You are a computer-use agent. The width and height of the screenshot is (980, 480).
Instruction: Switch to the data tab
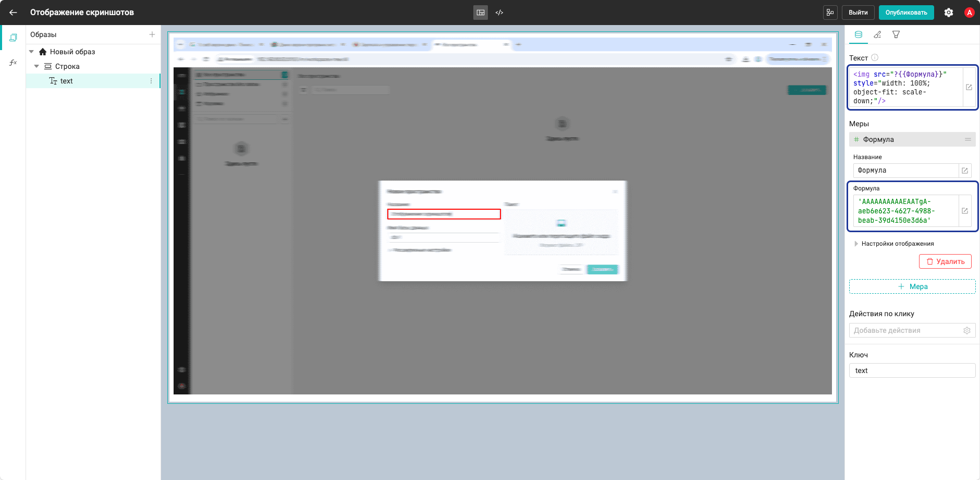[859, 34]
